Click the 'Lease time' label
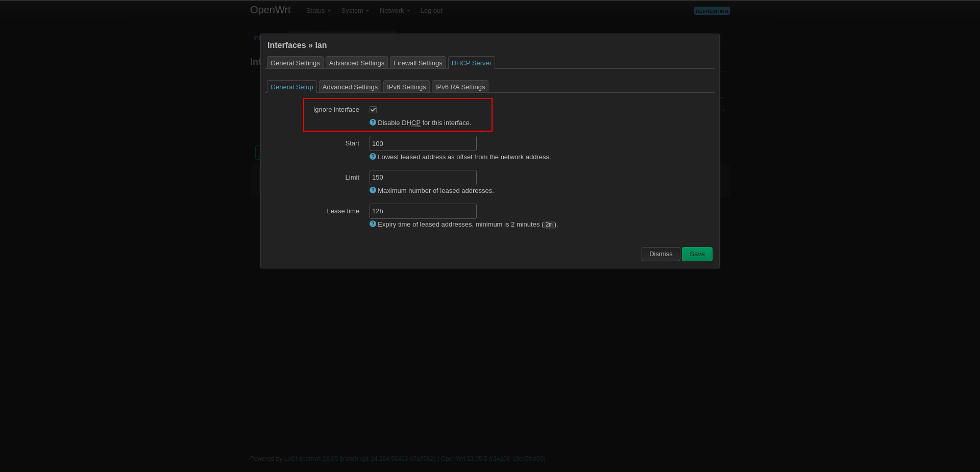The width and height of the screenshot is (980, 472). pyautogui.click(x=343, y=211)
